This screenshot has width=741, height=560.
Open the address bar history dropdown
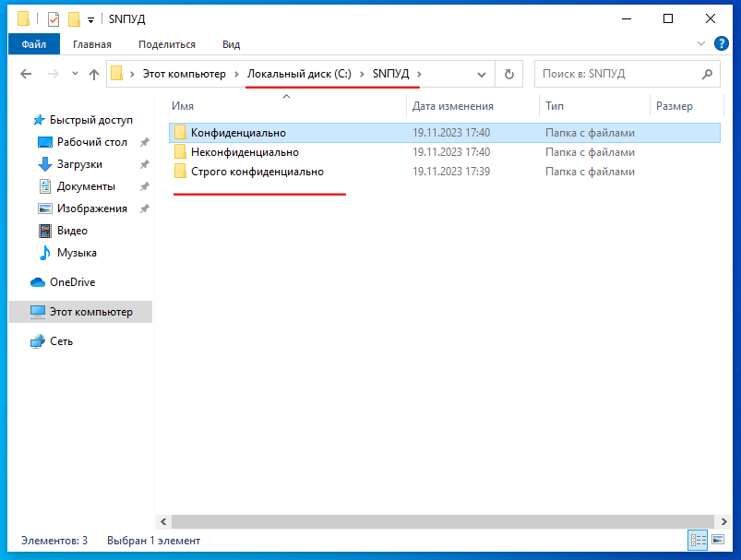pos(482,74)
